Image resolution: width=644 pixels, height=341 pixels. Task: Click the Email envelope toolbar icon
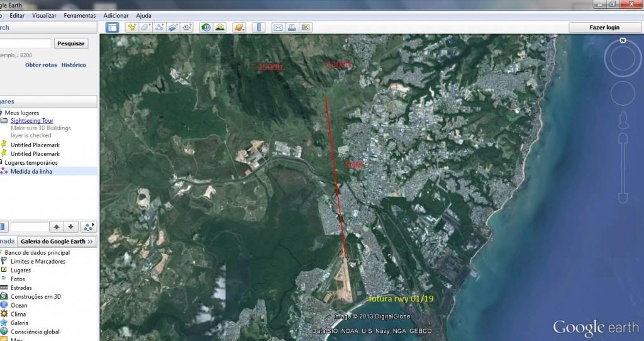pyautogui.click(x=278, y=28)
